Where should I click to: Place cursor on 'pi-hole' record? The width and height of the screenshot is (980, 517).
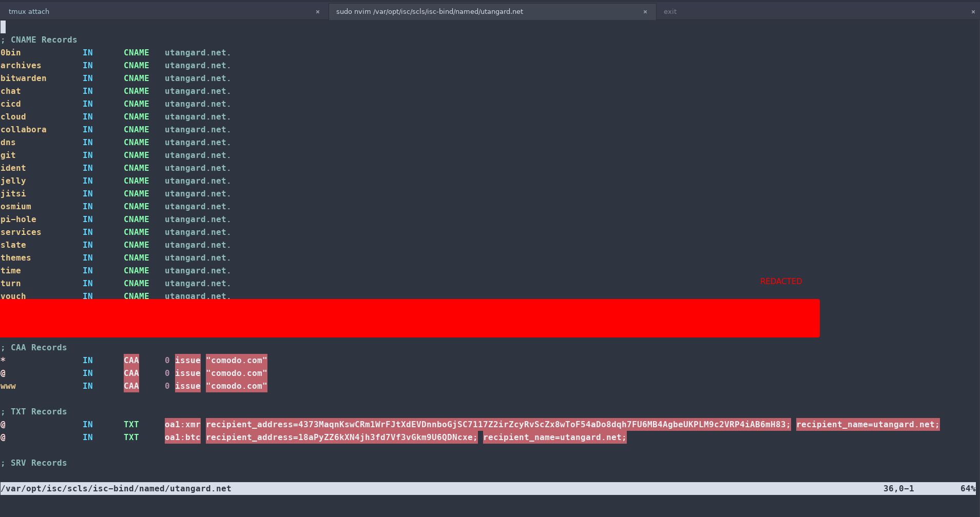[18, 220]
